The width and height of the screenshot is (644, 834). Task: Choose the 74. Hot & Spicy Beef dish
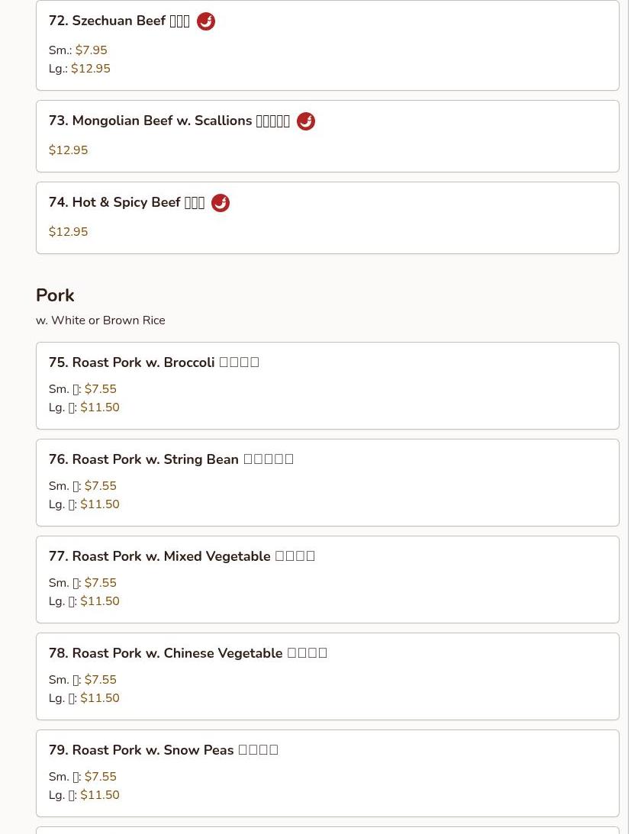click(x=127, y=203)
